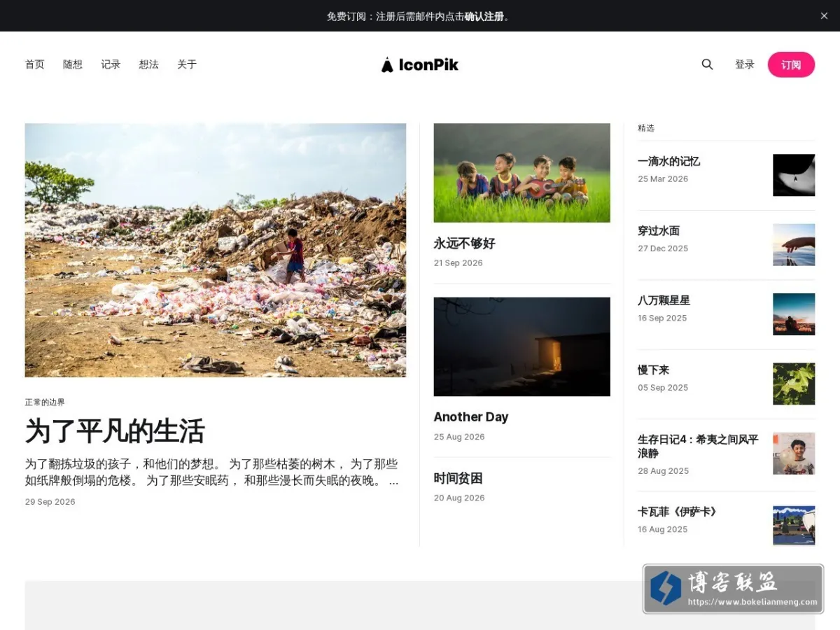Open the 关于 menu item
The height and width of the screenshot is (630, 840).
tap(187, 64)
